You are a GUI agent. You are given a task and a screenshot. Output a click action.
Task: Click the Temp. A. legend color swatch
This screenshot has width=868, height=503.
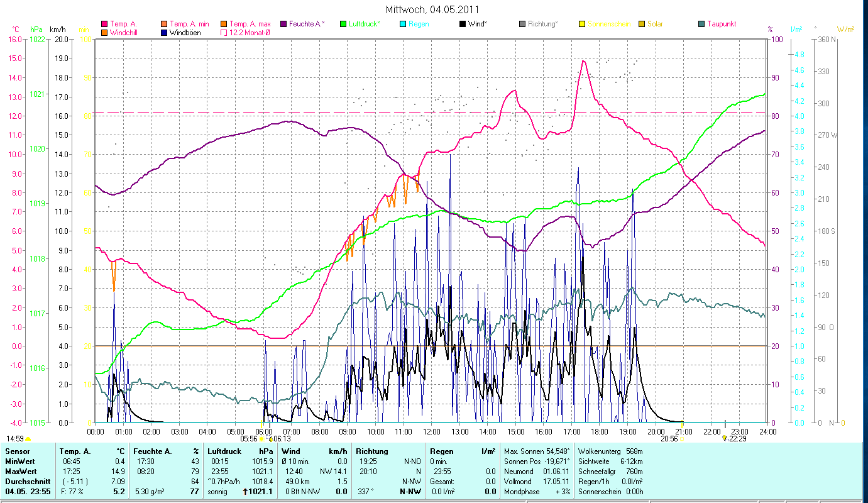pyautogui.click(x=104, y=24)
